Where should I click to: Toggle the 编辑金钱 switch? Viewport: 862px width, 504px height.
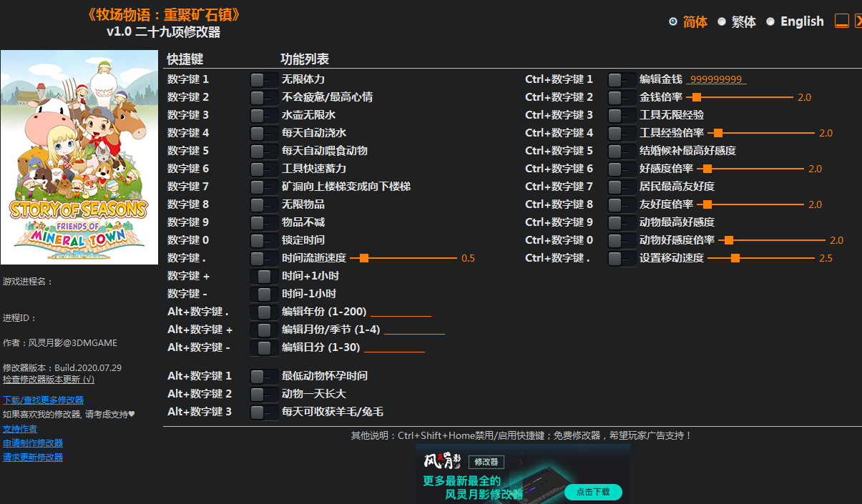(x=622, y=79)
